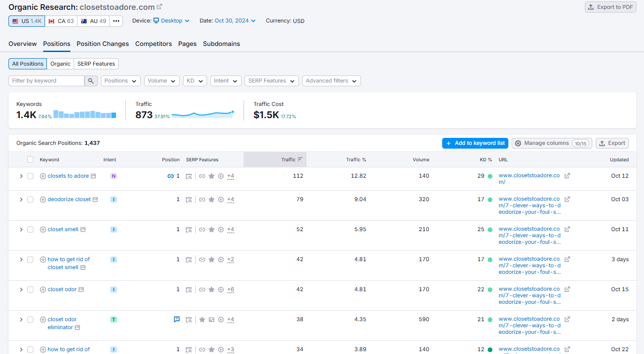This screenshot has width=644, height=354.
Task: Click the search magnifier button beside keyword filter
Action: point(91,81)
